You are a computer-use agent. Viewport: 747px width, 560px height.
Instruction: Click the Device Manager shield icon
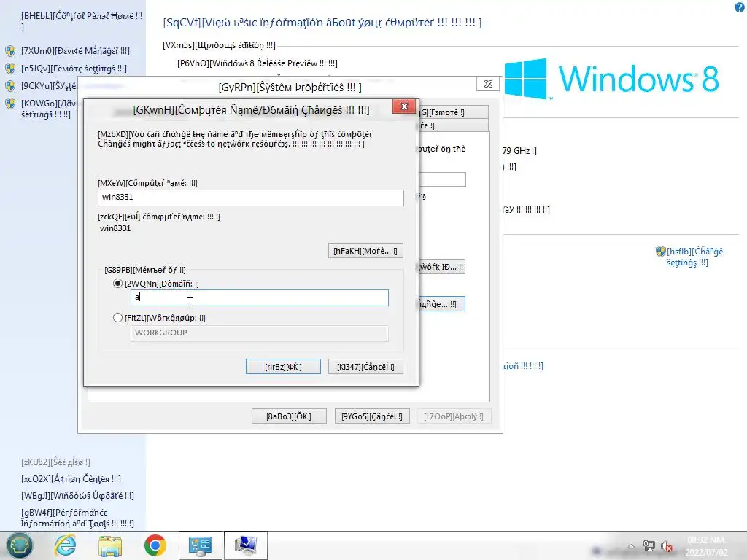tap(10, 51)
